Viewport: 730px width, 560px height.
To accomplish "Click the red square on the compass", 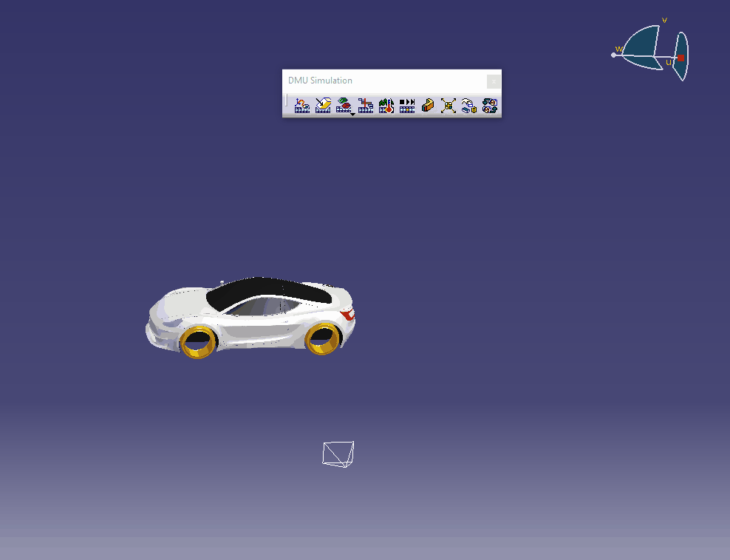I will pos(680,58).
